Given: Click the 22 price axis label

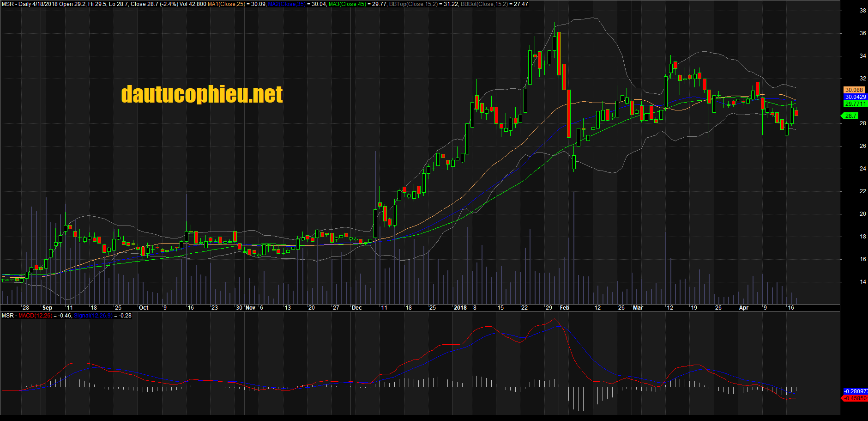Looking at the screenshot, I should pos(862,191).
